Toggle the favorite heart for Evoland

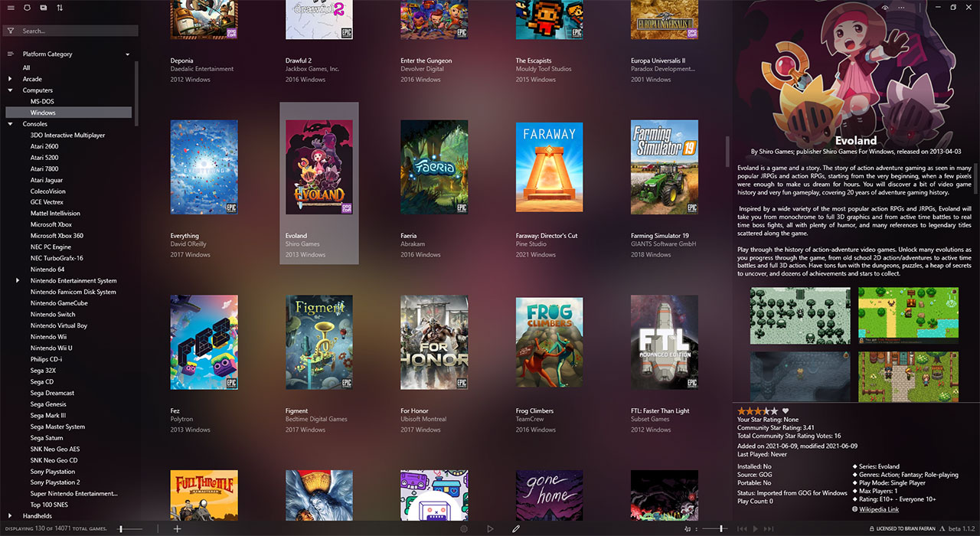pos(786,411)
